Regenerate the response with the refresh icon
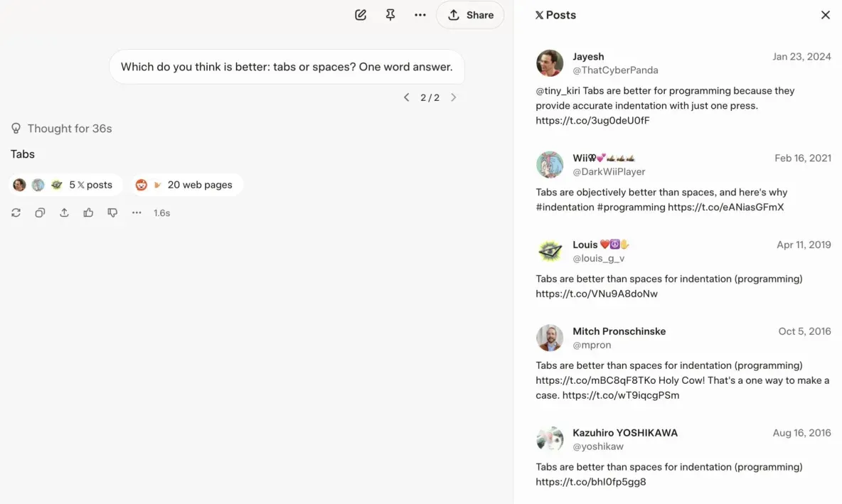842x504 pixels. (16, 213)
